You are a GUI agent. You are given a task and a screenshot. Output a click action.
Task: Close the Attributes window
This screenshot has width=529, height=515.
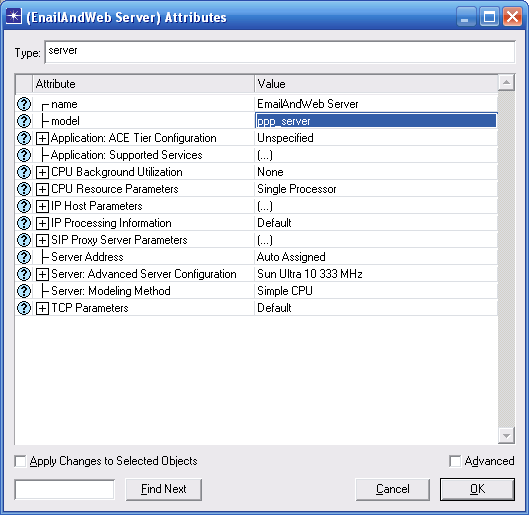(x=512, y=17)
